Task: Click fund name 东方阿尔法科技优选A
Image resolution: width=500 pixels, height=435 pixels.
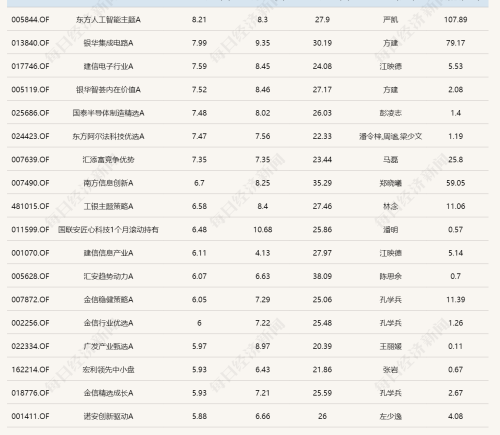Action: tap(108, 136)
